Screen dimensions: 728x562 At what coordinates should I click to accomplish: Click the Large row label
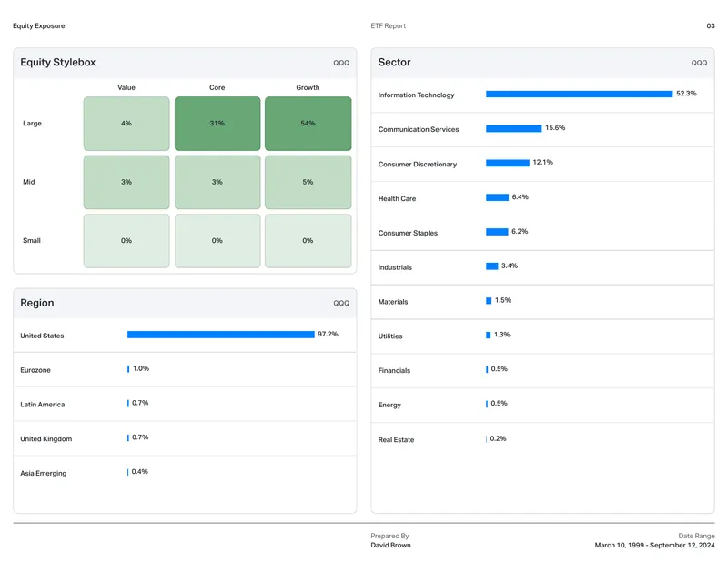tap(32, 124)
